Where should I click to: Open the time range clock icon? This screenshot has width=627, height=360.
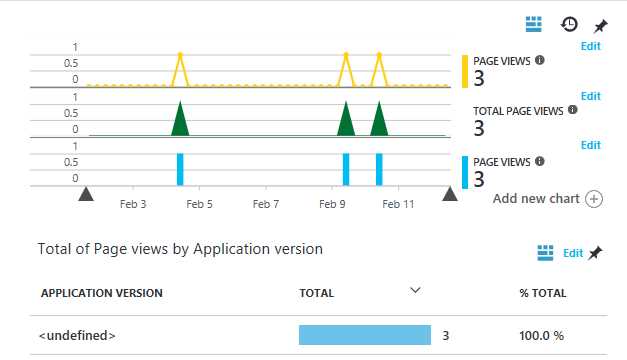[x=569, y=24]
